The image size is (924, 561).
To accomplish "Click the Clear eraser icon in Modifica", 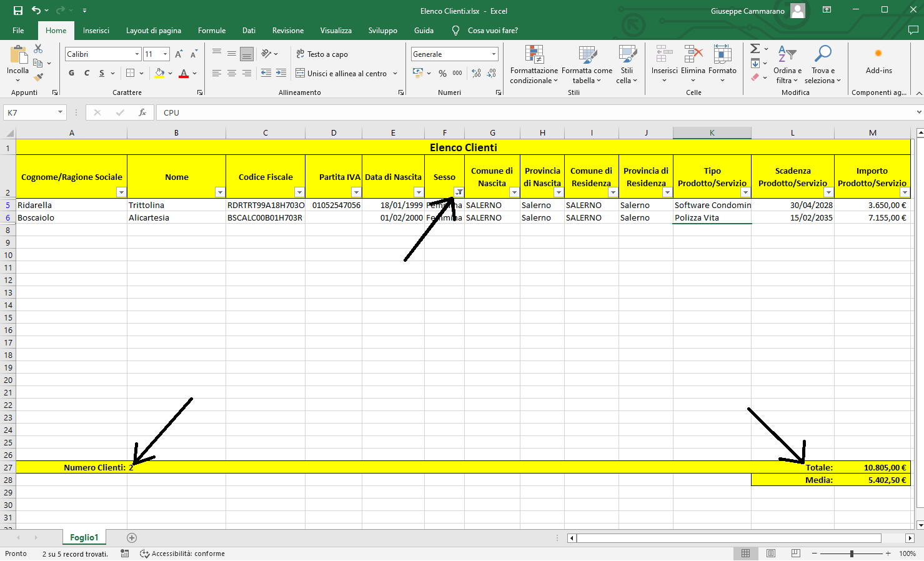I will pyautogui.click(x=755, y=77).
